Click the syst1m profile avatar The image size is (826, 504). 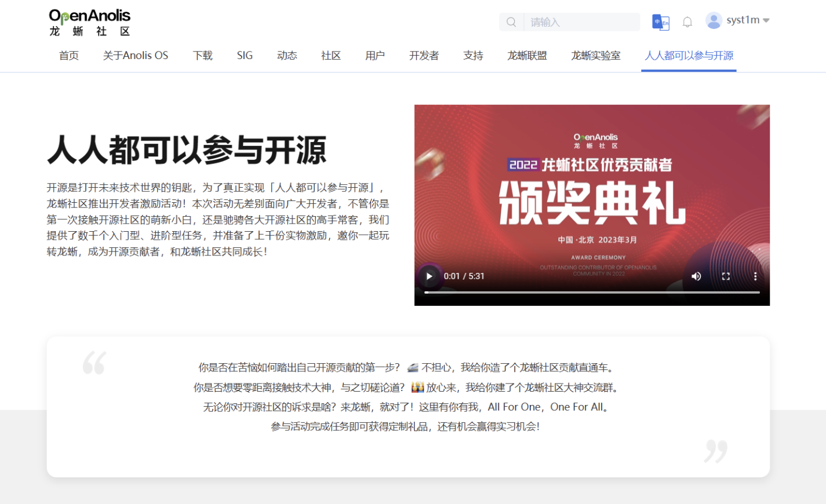click(x=713, y=20)
